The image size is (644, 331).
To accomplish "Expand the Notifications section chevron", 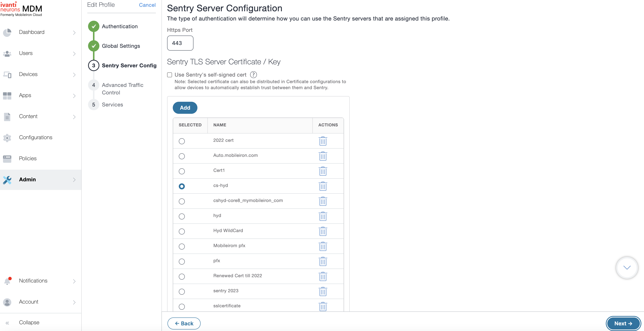I will pos(74,281).
